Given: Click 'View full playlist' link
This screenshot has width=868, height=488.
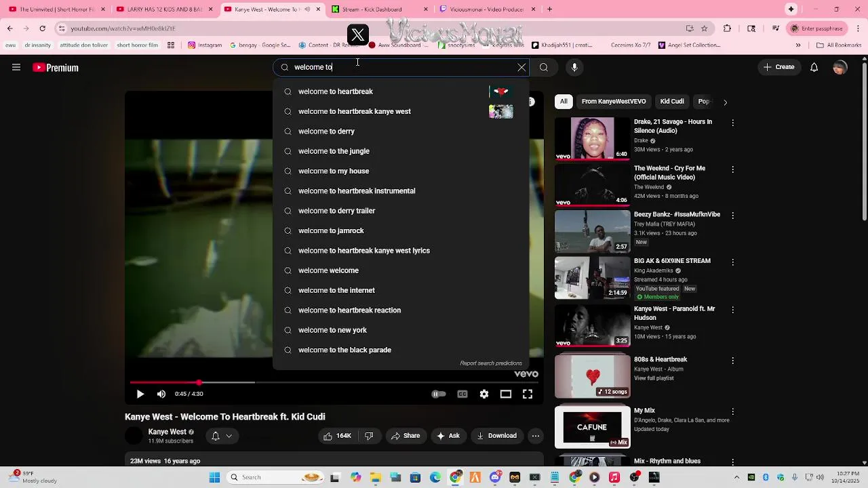Looking at the screenshot, I should (x=654, y=378).
